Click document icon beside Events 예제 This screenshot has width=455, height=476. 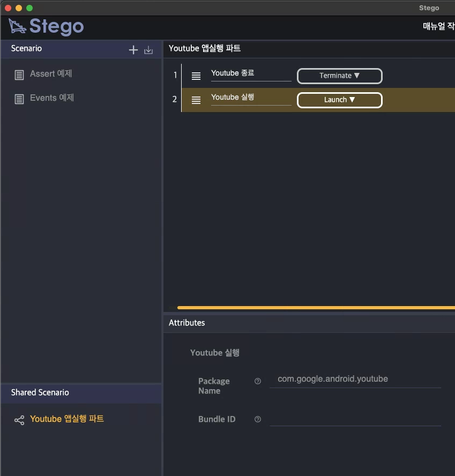pyautogui.click(x=19, y=99)
